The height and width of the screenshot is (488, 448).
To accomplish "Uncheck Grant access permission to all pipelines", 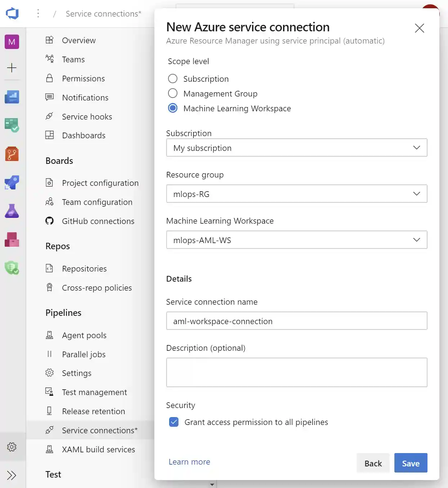I will (x=174, y=422).
